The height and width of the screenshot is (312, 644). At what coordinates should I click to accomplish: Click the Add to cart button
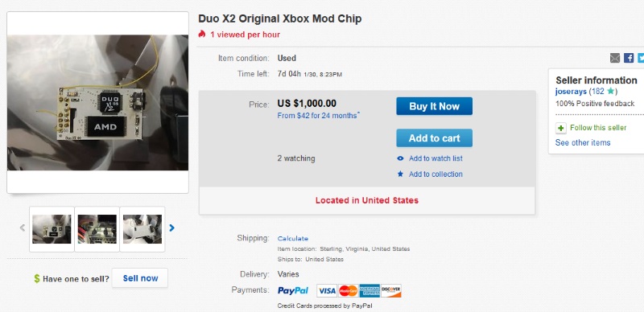434,138
